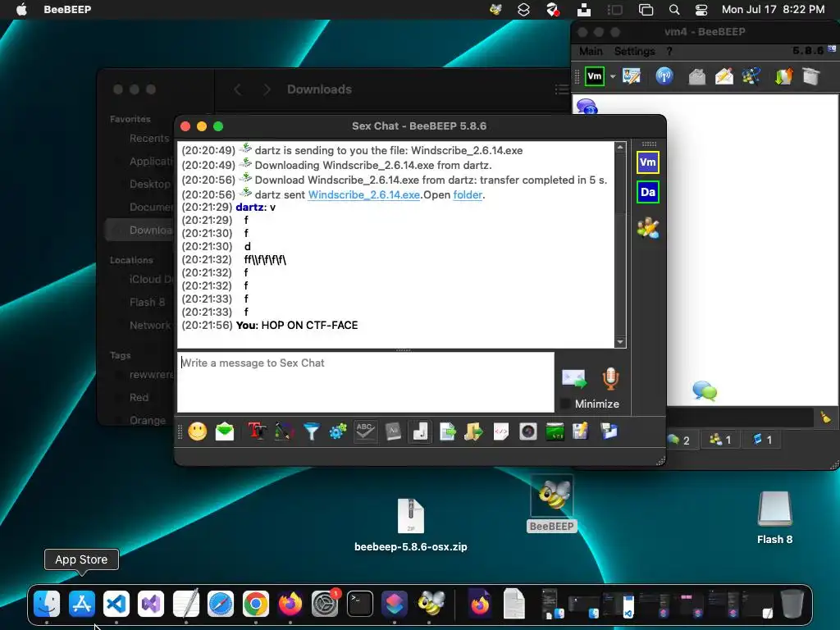The width and height of the screenshot is (840, 630).
Task: Click the send folder icon with green arrow
Action: pyautogui.click(x=473, y=431)
